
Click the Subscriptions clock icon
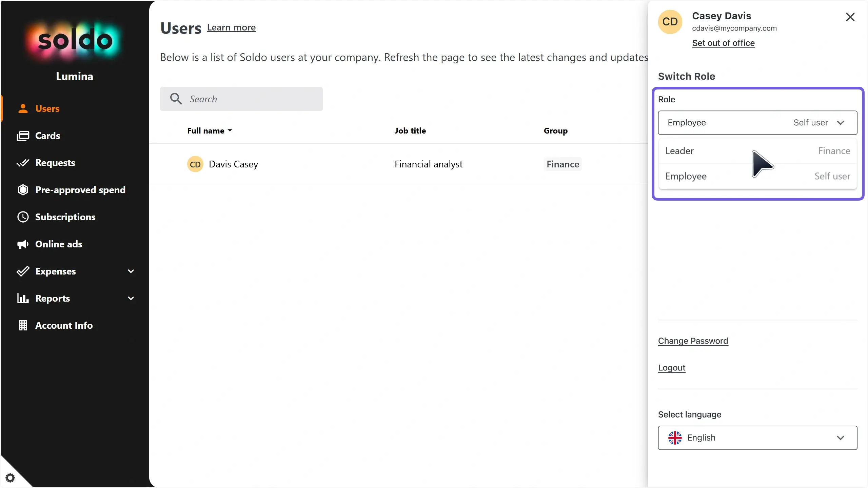[23, 217]
